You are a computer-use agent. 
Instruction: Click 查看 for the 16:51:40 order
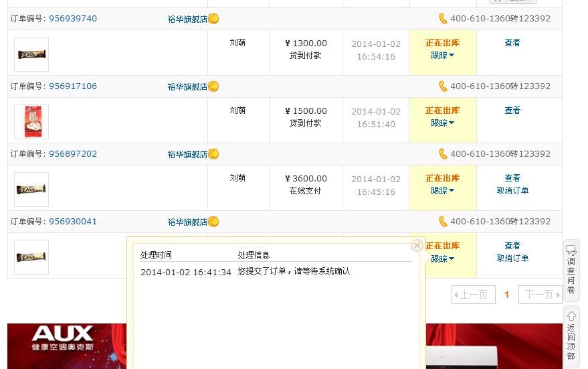[x=512, y=110]
